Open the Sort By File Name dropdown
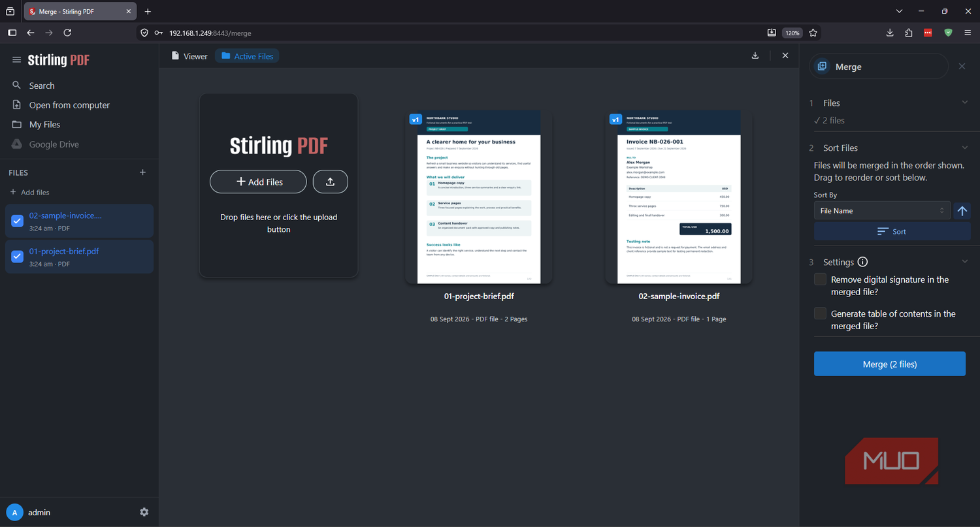 tap(882, 211)
